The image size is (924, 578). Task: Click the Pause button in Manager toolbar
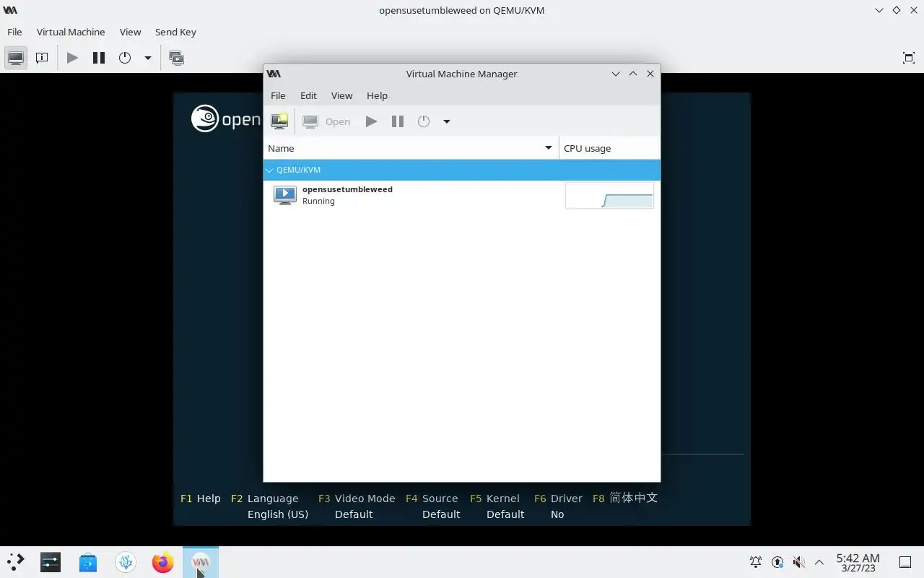coord(397,121)
